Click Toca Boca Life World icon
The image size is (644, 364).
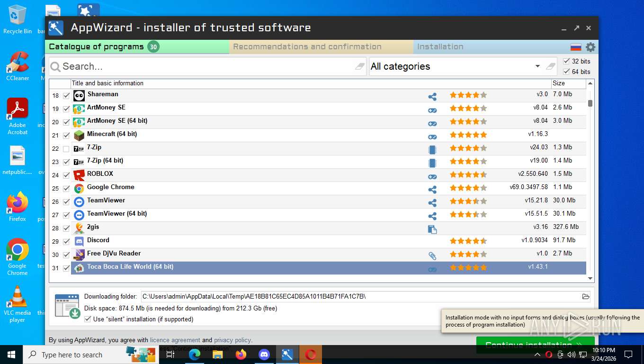point(79,268)
